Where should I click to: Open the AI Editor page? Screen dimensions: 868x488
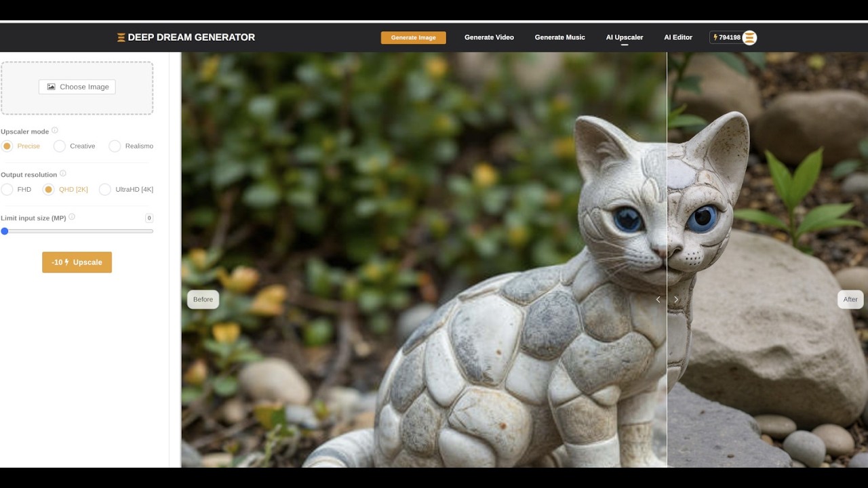click(678, 37)
